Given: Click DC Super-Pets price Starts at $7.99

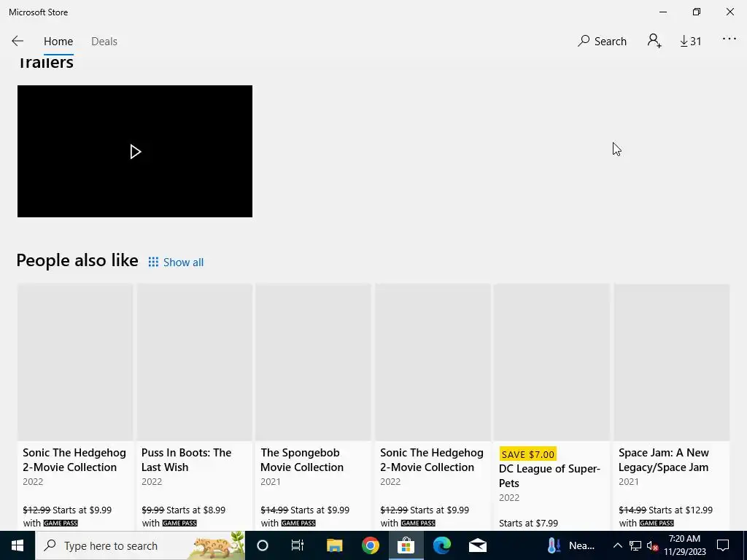Looking at the screenshot, I should pyautogui.click(x=528, y=523).
